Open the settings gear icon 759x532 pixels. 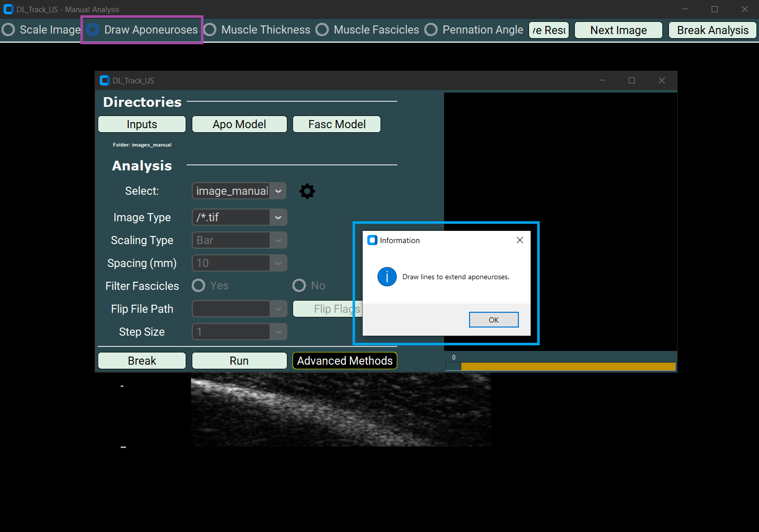pyautogui.click(x=307, y=191)
